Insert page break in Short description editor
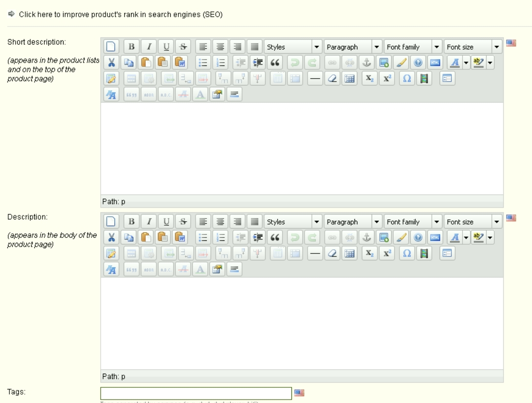This screenshot has height=403, width=532. click(234, 94)
